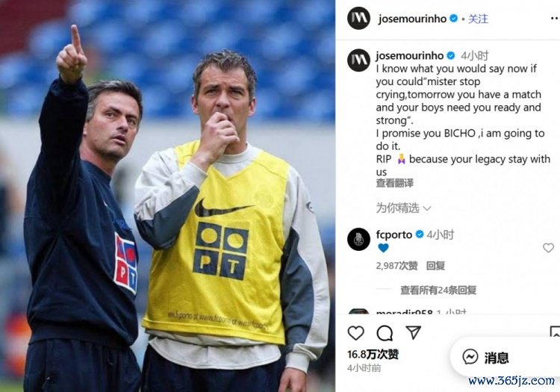Open the more options dots menu
Viewport: 560px width, 392px height.
coord(555,19)
